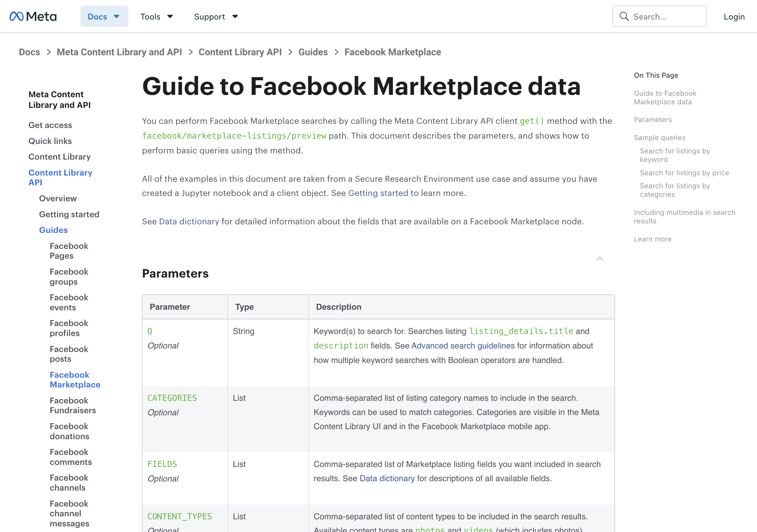Open Facebook donations guide

coord(69,431)
